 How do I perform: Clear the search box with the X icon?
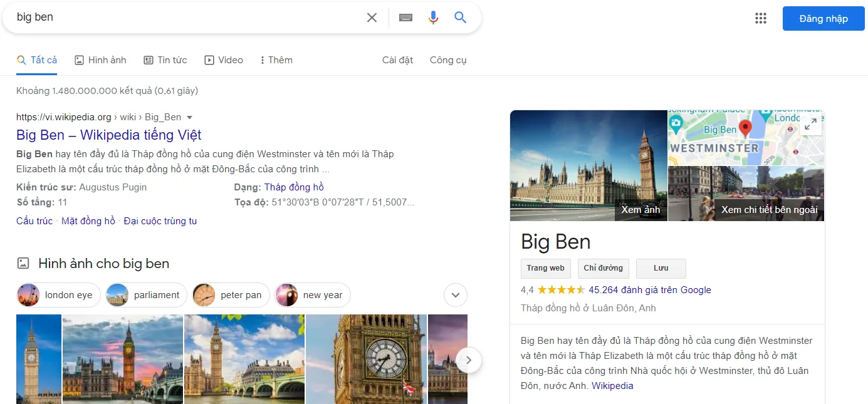point(372,18)
